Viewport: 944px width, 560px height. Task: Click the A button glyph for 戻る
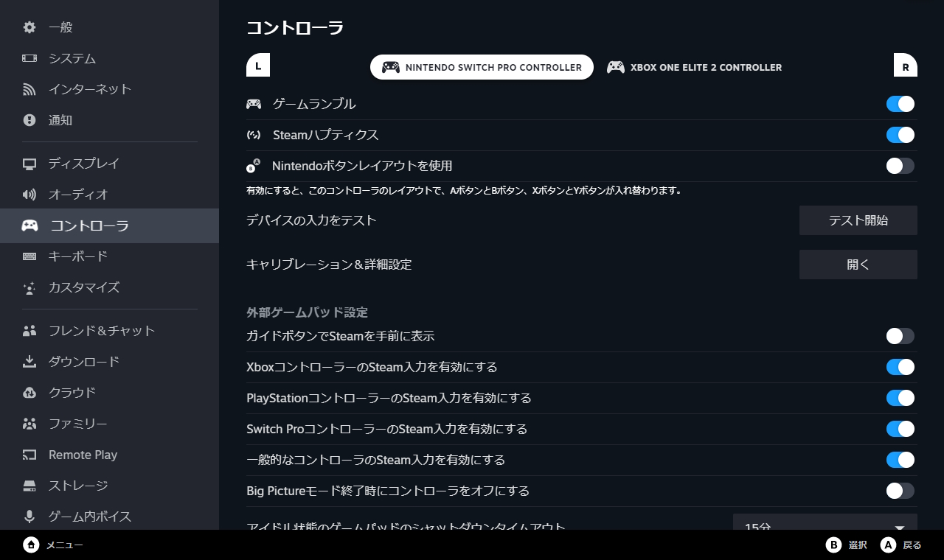[x=888, y=545]
